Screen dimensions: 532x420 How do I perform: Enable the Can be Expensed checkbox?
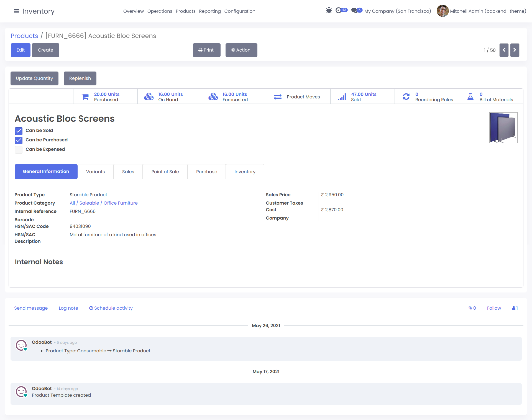[x=19, y=150]
